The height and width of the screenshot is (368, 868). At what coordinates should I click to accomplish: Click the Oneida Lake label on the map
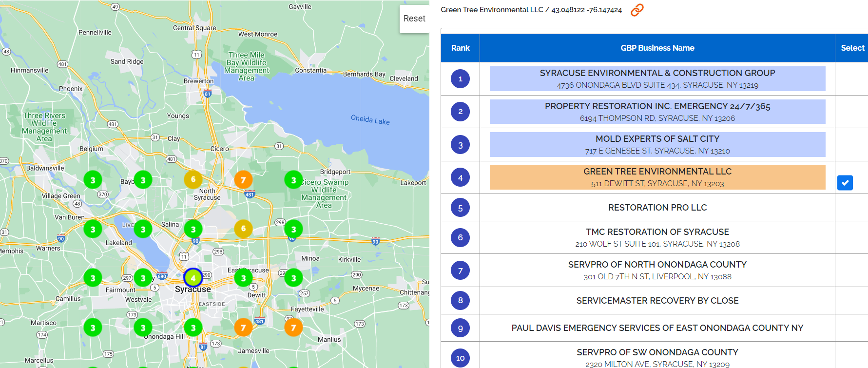point(370,120)
